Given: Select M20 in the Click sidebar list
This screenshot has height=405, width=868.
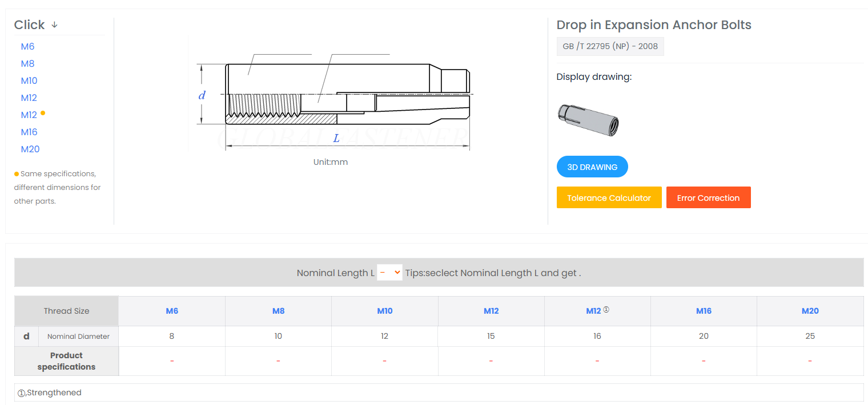Looking at the screenshot, I should click(30, 149).
